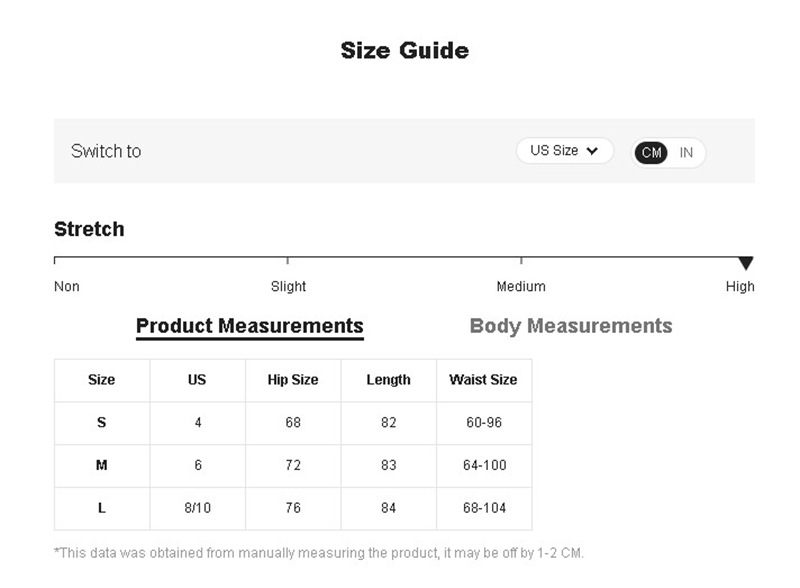Click the Medium stretch label
The width and height of the screenshot is (800, 588).
(521, 287)
